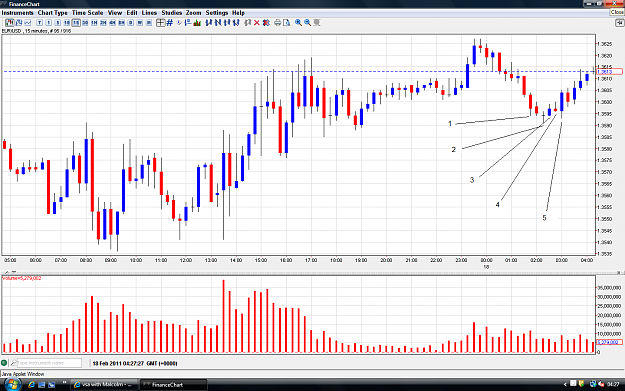Switch to 2H time scale
The width and height of the screenshot is (625, 391).
(x=103, y=23)
